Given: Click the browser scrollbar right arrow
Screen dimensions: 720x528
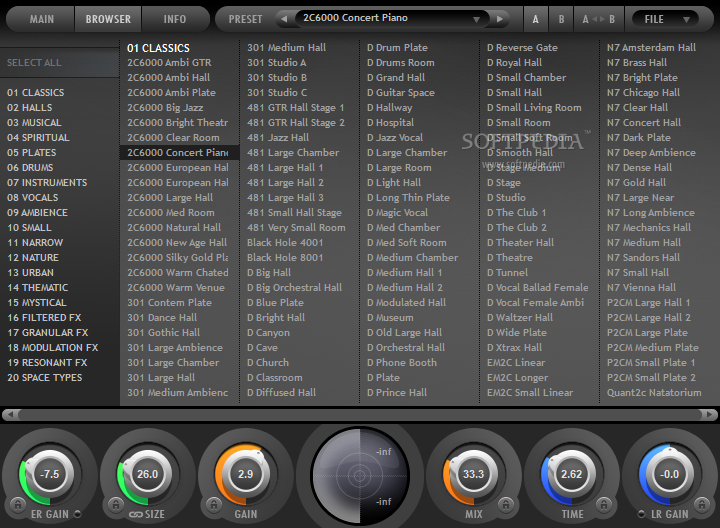Looking at the screenshot, I should pos(709,415).
